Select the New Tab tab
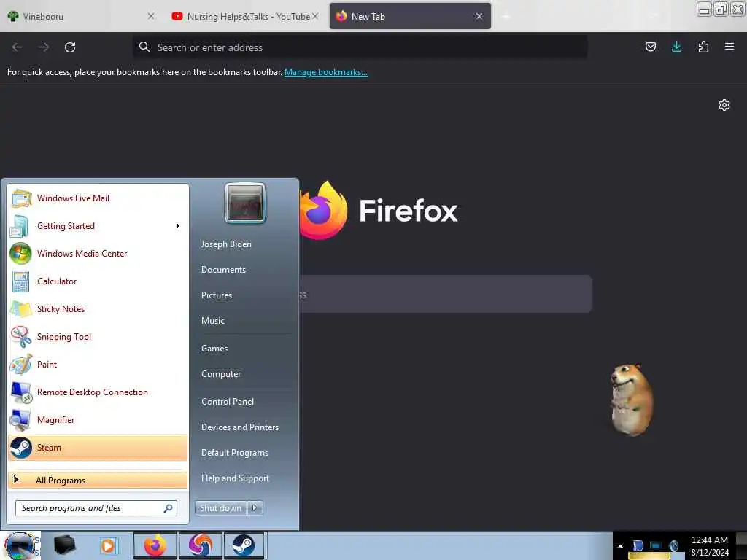Viewport: 747px width, 560px height. (410, 16)
